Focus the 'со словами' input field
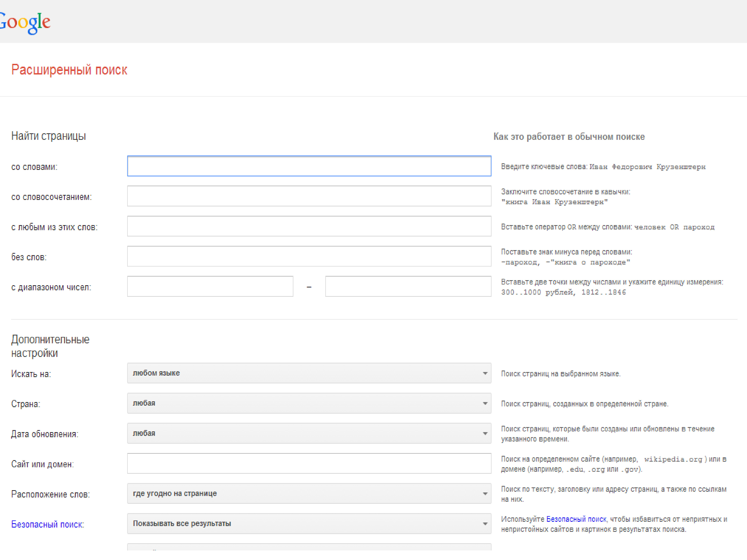Screen dimensions: 747x560 pyautogui.click(x=309, y=166)
